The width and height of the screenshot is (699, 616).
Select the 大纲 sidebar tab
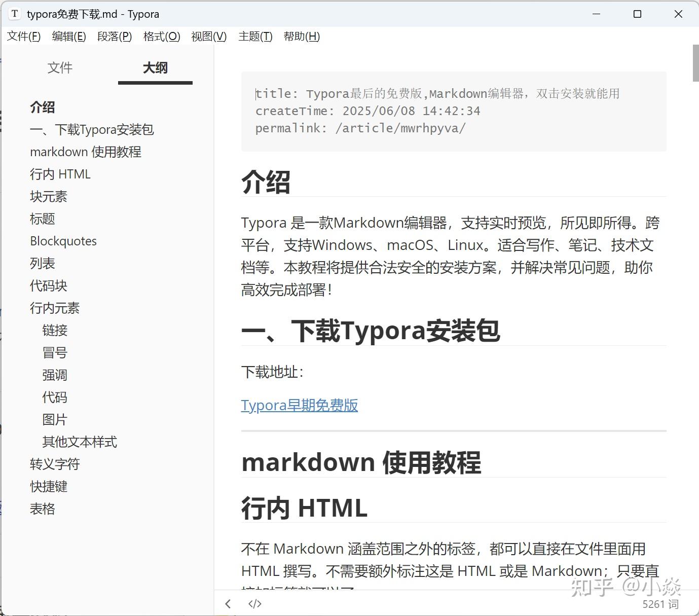[155, 67]
